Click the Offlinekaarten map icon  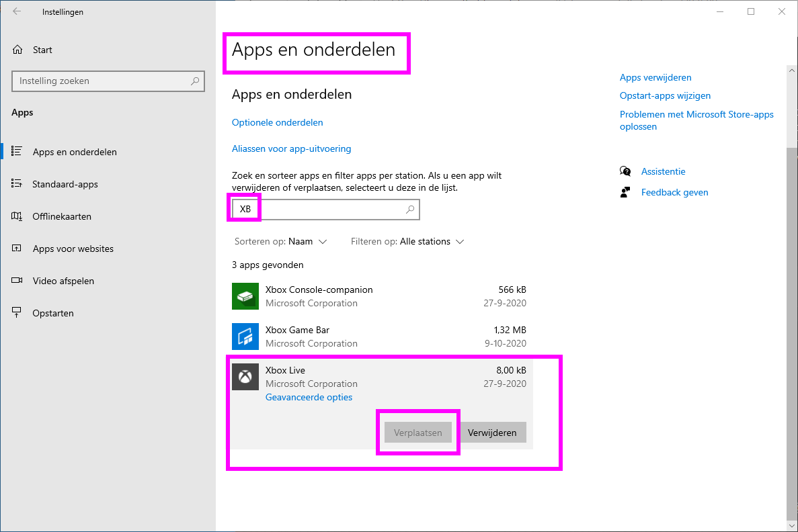[x=17, y=216]
